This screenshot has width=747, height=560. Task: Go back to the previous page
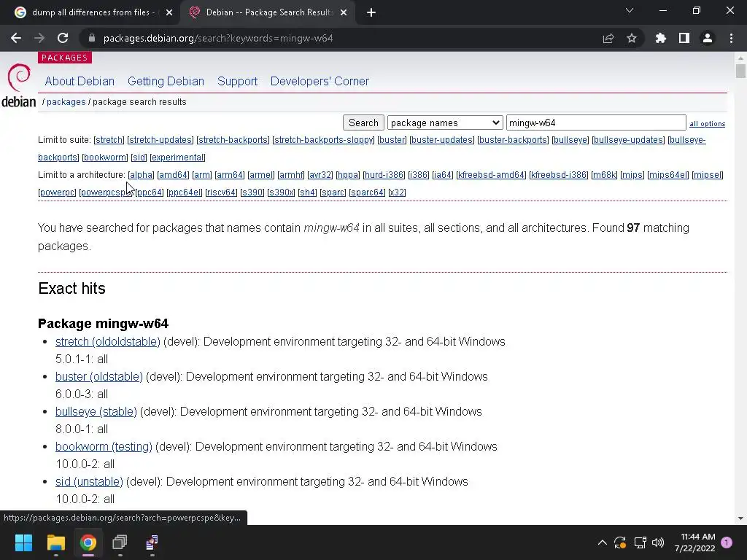(x=16, y=38)
